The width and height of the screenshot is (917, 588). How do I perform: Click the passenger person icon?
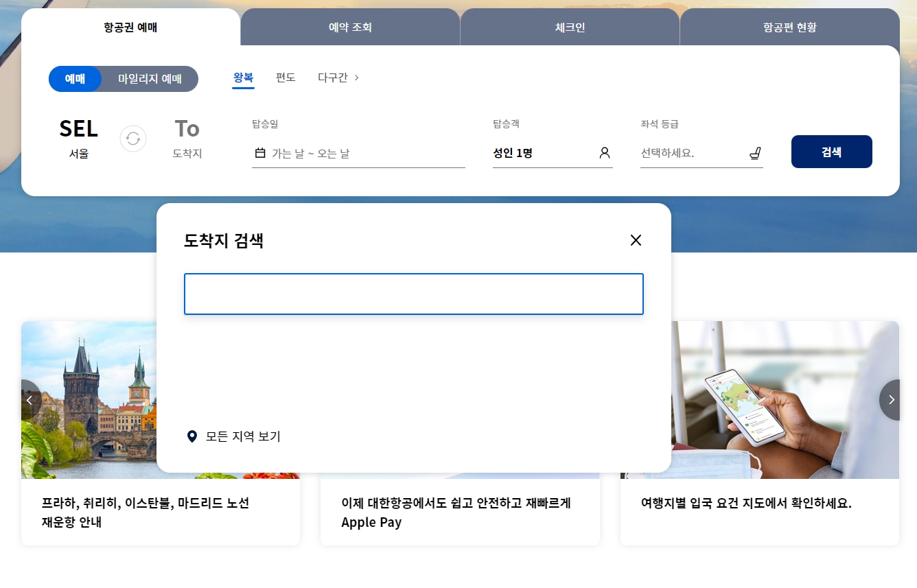[x=604, y=152]
